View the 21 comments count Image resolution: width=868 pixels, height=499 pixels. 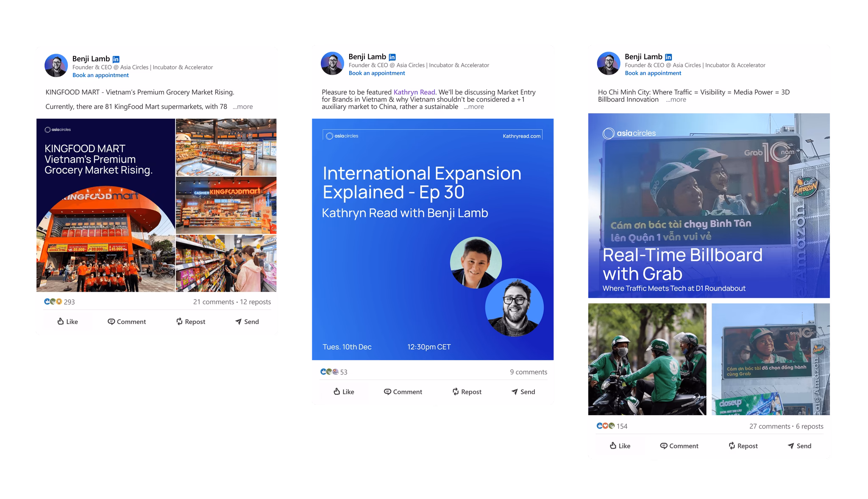214,302
